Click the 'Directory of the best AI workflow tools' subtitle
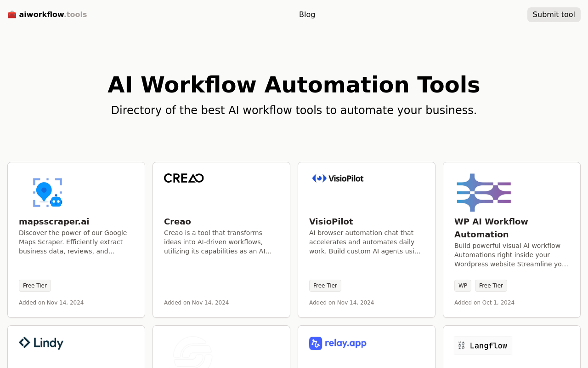588x368 pixels. 294,110
